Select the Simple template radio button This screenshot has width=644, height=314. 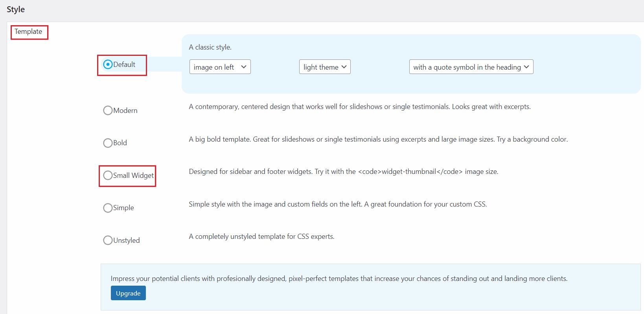pos(108,208)
